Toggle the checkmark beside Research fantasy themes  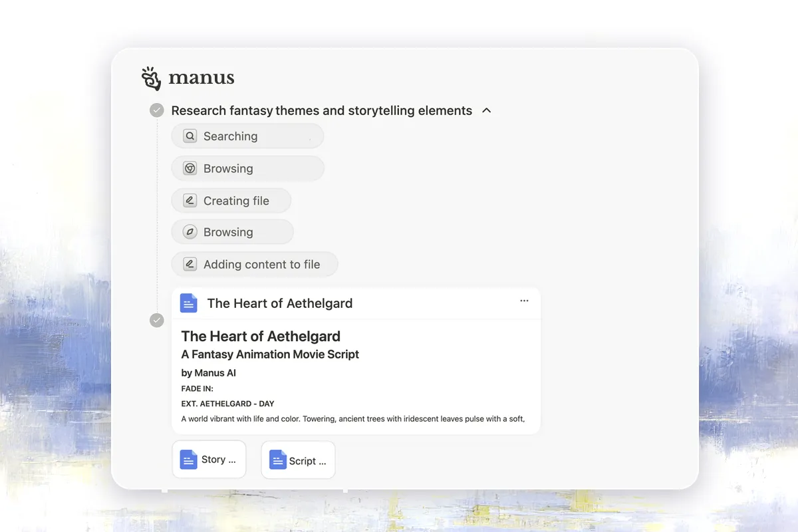coord(157,110)
